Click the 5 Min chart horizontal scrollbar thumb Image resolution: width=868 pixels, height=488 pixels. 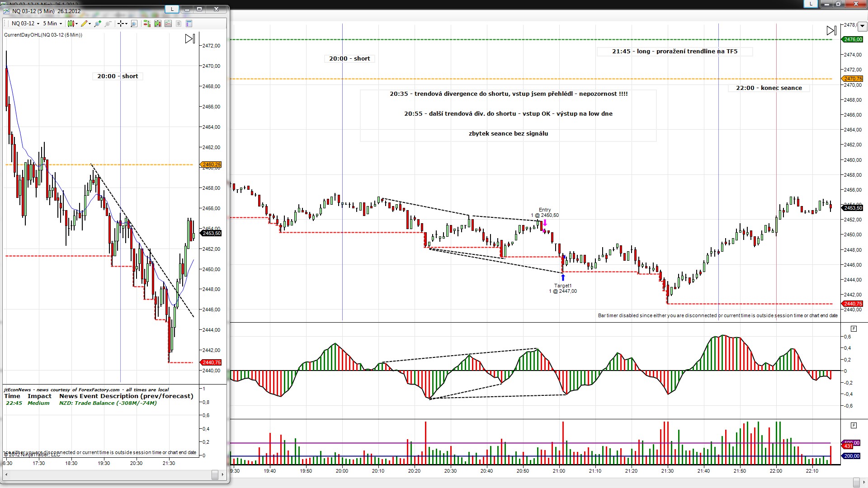(215, 475)
